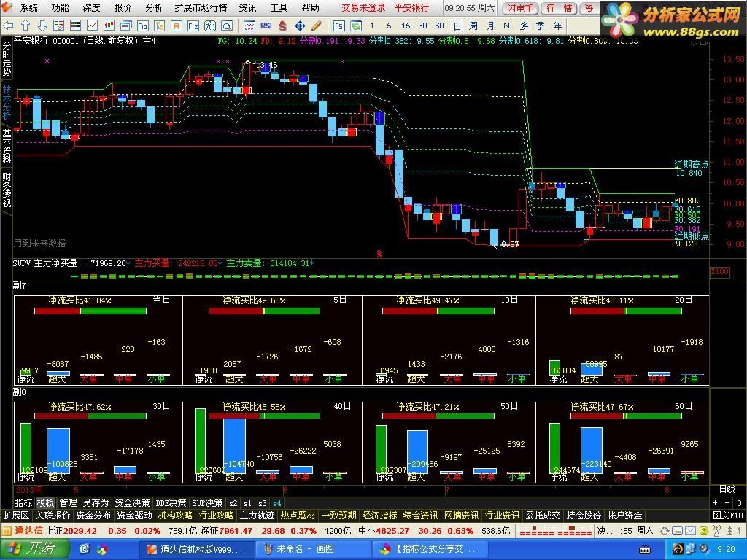Click the 图文F10 button

pyautogui.click(x=728, y=516)
